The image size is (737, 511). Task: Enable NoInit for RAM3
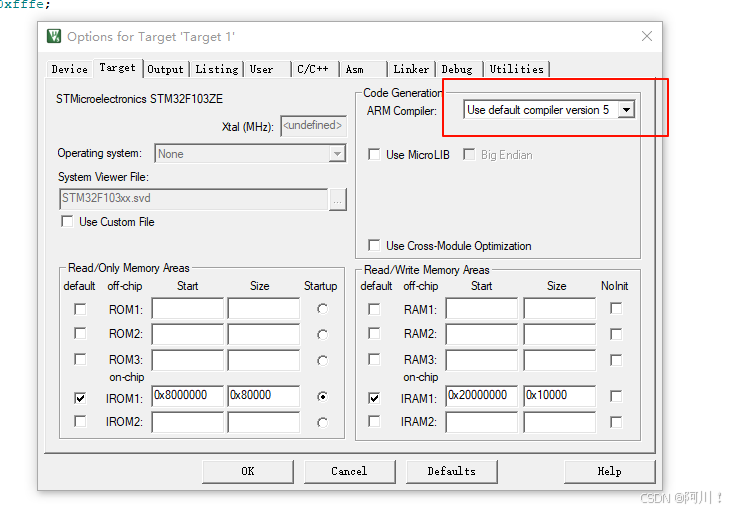point(616,360)
